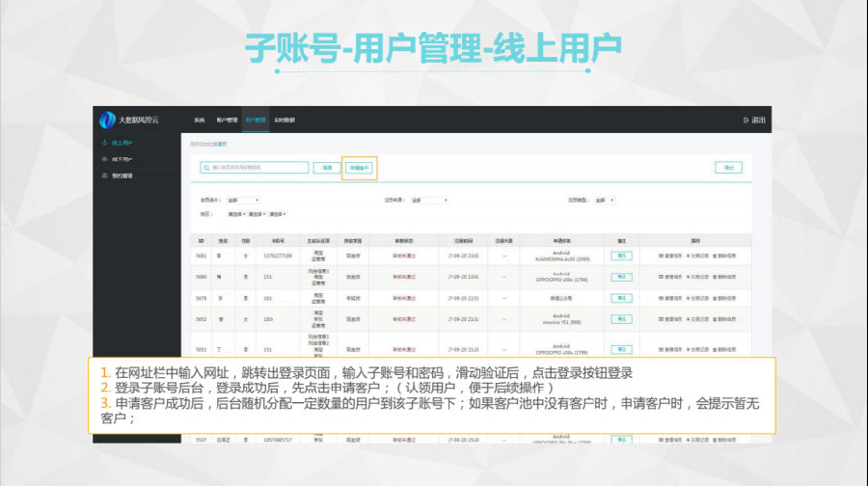Click 备注 button for user ID 5652
The image size is (868, 486).
tap(621, 319)
